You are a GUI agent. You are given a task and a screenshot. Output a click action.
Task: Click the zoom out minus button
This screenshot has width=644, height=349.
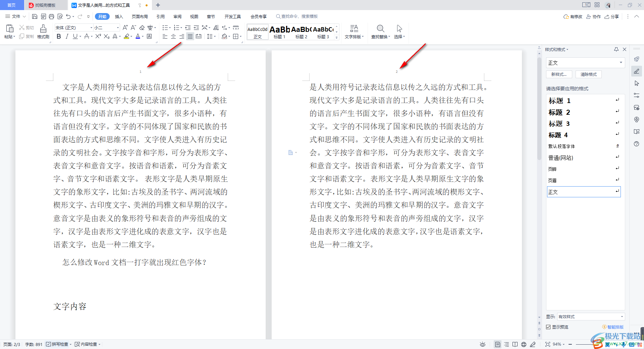tap(570, 344)
